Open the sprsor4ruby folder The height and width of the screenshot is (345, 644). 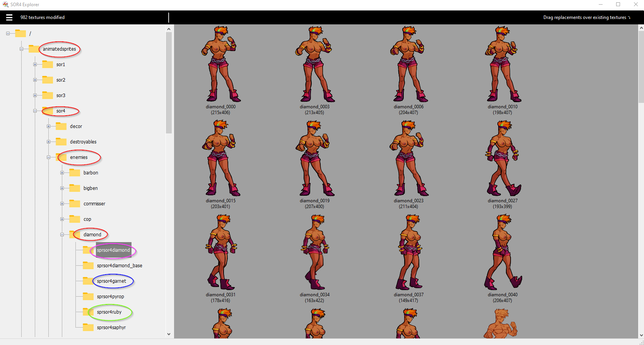(109, 312)
